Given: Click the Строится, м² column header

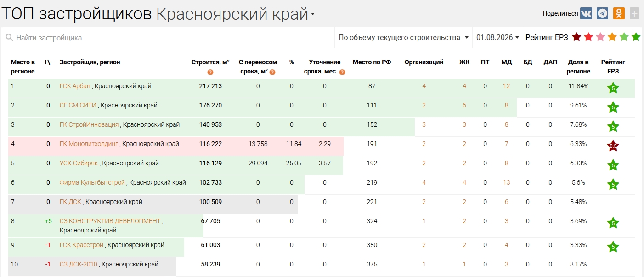Looking at the screenshot, I should coord(210,62).
